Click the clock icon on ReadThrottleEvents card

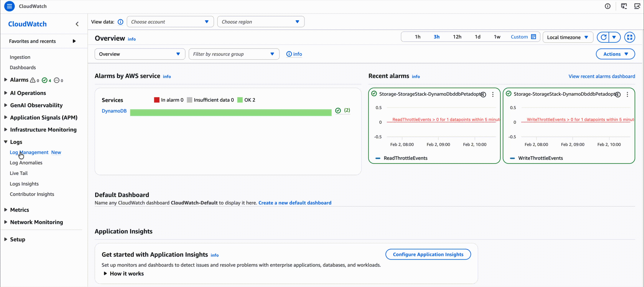tap(483, 94)
